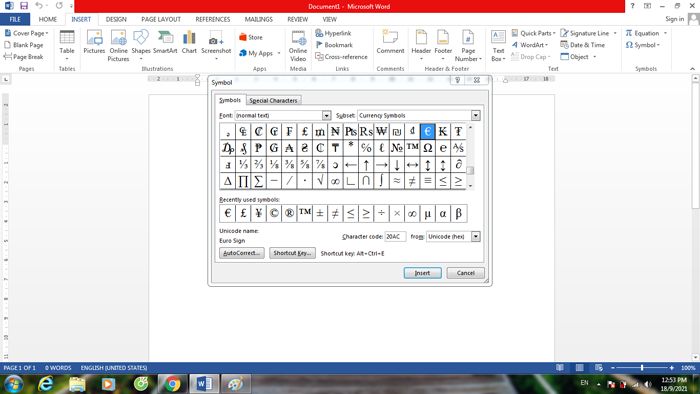
Task: Open the Object dropdown arrow
Action: pyautogui.click(x=595, y=57)
